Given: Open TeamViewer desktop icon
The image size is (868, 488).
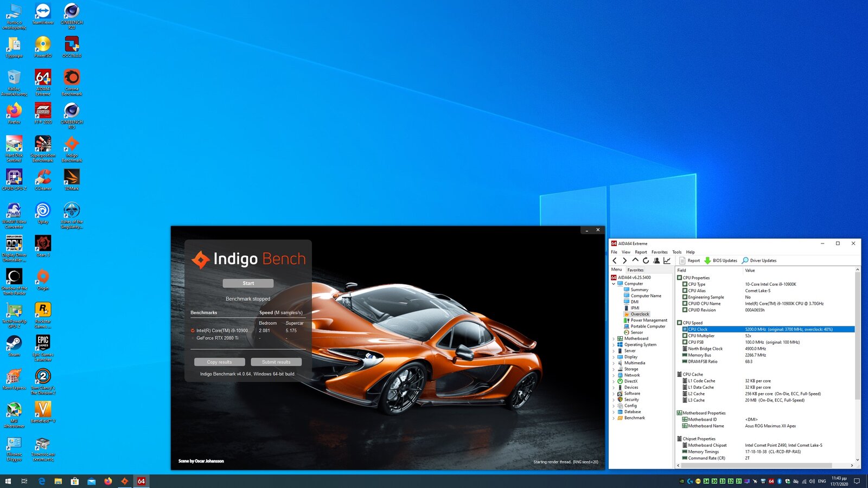Looking at the screenshot, I should 43,14.
